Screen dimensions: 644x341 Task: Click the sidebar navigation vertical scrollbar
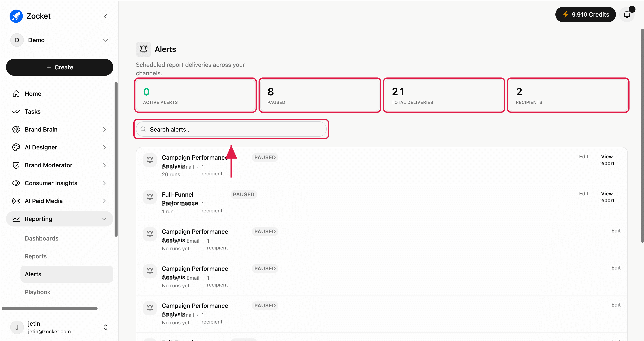pyautogui.click(x=116, y=159)
